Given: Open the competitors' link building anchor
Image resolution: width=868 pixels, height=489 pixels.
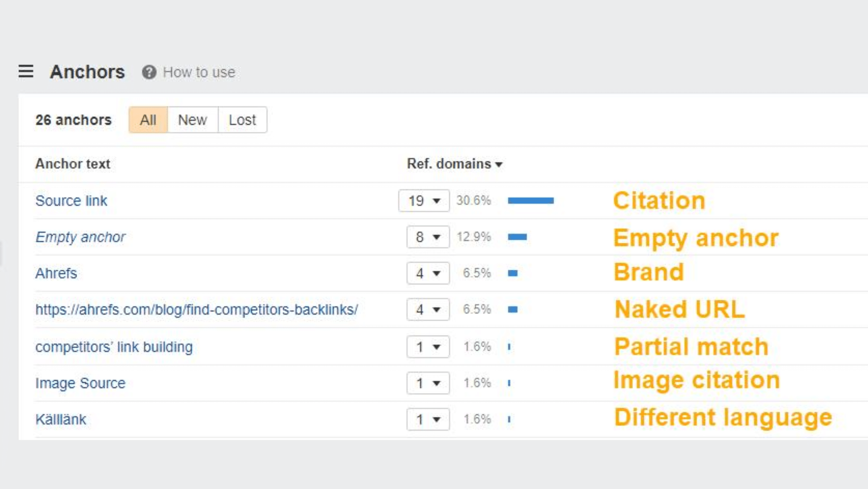Looking at the screenshot, I should 114,347.
